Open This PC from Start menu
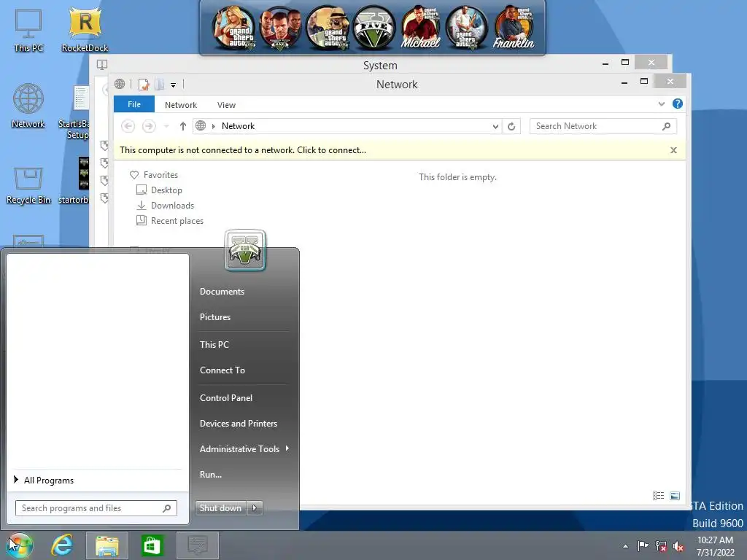747x560 pixels. click(x=214, y=345)
